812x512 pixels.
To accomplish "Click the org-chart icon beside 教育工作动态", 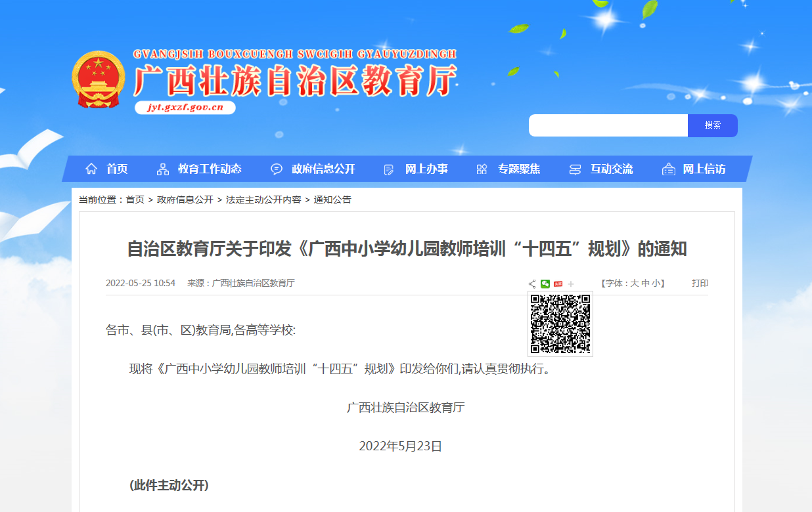I will click(x=163, y=169).
